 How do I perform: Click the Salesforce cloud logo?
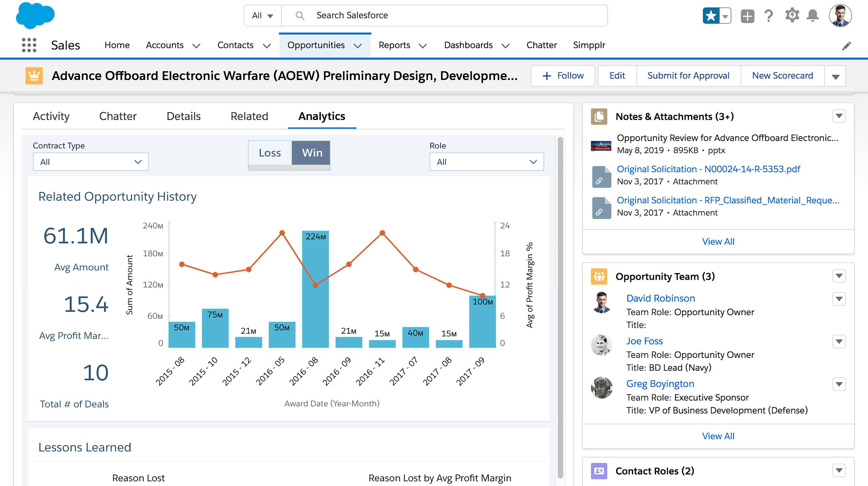pyautogui.click(x=35, y=15)
